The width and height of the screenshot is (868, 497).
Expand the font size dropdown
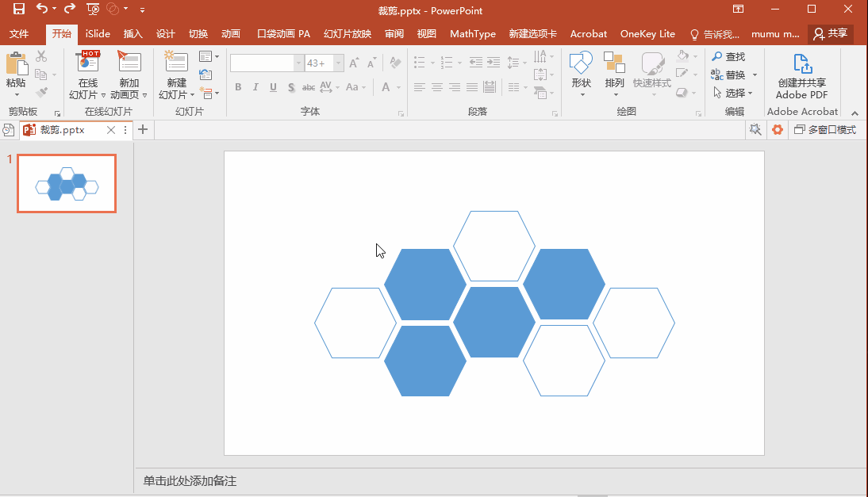tap(339, 63)
